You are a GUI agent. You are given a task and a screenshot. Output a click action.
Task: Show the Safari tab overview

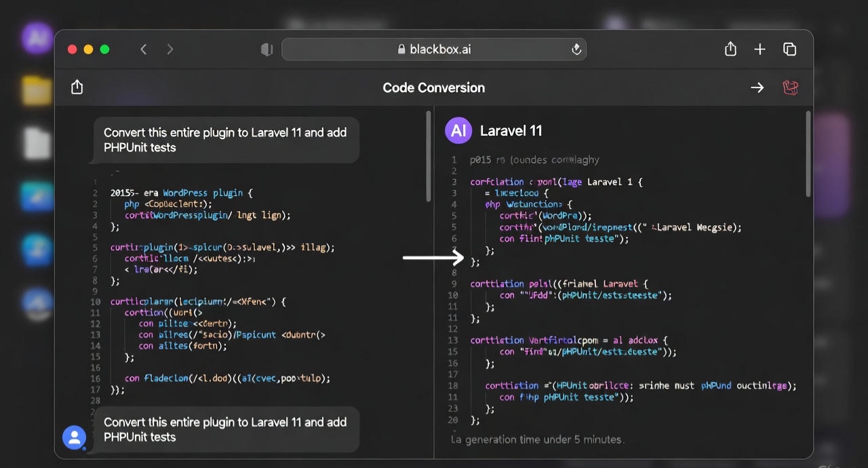click(x=789, y=49)
